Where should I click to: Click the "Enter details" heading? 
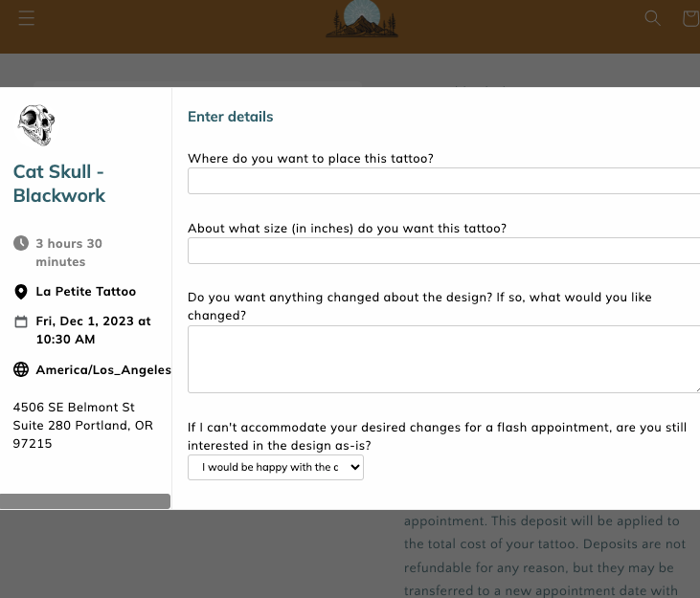pos(231,117)
